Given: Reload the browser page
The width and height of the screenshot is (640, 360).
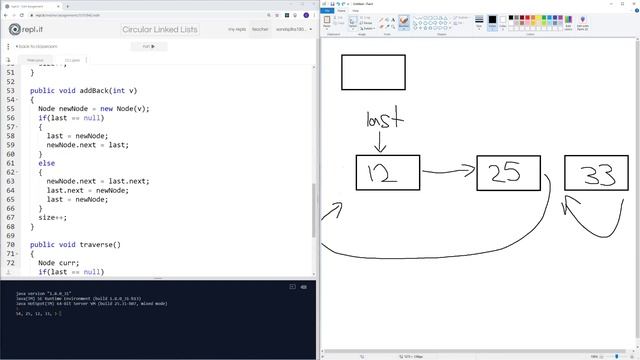Looking at the screenshot, I should click(22, 15).
